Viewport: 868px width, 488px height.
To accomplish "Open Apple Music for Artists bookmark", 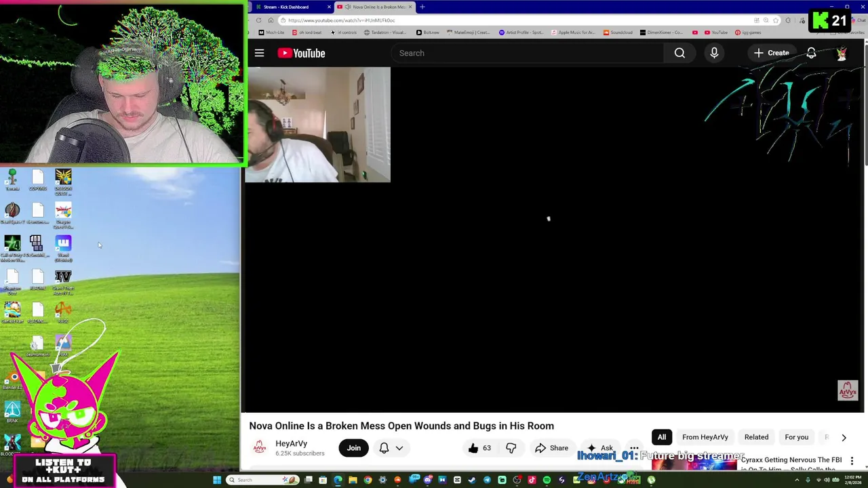I will pos(572,33).
